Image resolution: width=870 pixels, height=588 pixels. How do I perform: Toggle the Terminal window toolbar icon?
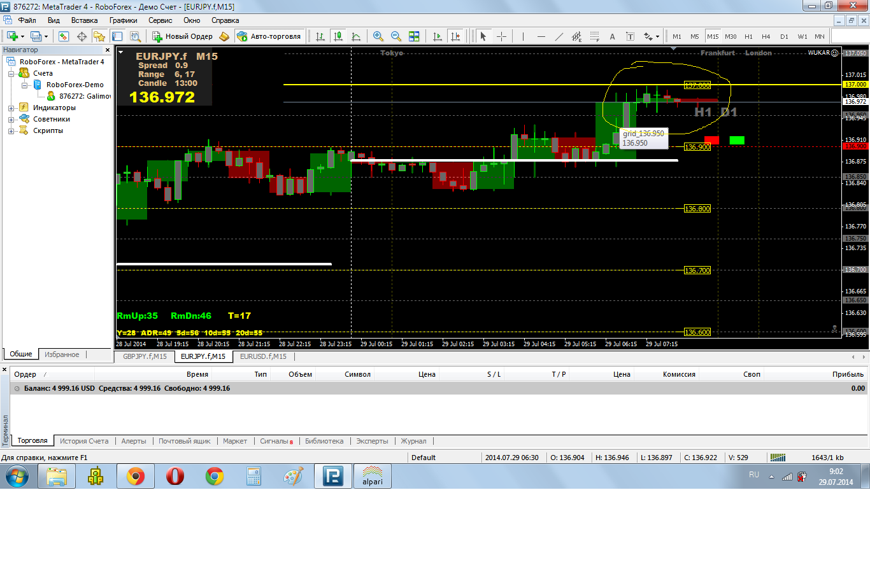tap(117, 36)
